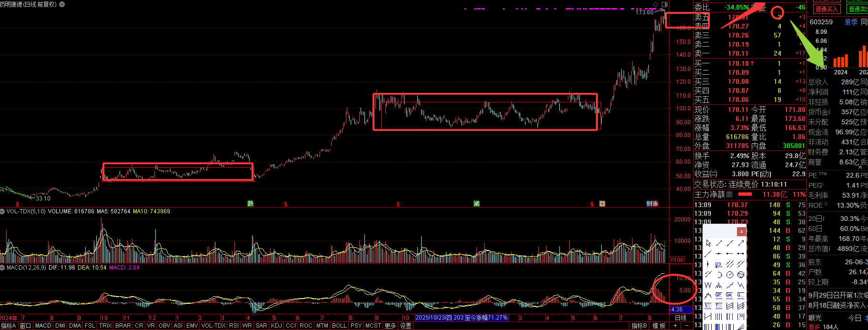Expand the VOL-TDX indicator panel arrow
Screen dimensions: 868x330
coord(3,211)
